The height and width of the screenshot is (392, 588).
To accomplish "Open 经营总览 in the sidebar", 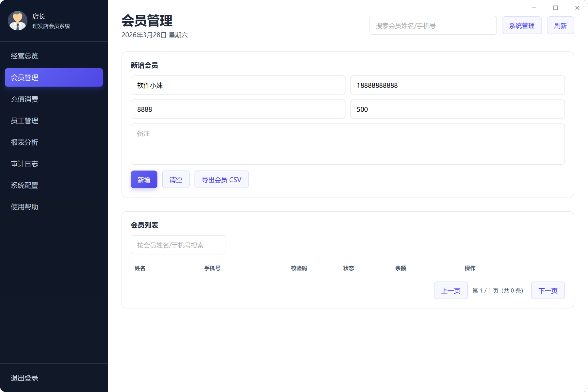I will click(x=54, y=56).
